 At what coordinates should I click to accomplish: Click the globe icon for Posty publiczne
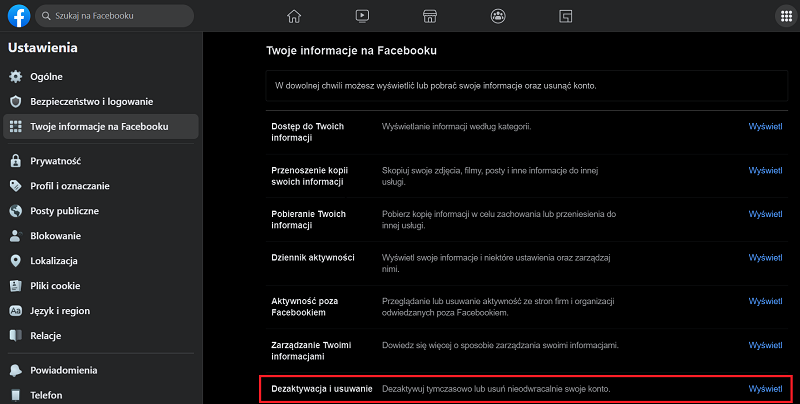tap(16, 211)
